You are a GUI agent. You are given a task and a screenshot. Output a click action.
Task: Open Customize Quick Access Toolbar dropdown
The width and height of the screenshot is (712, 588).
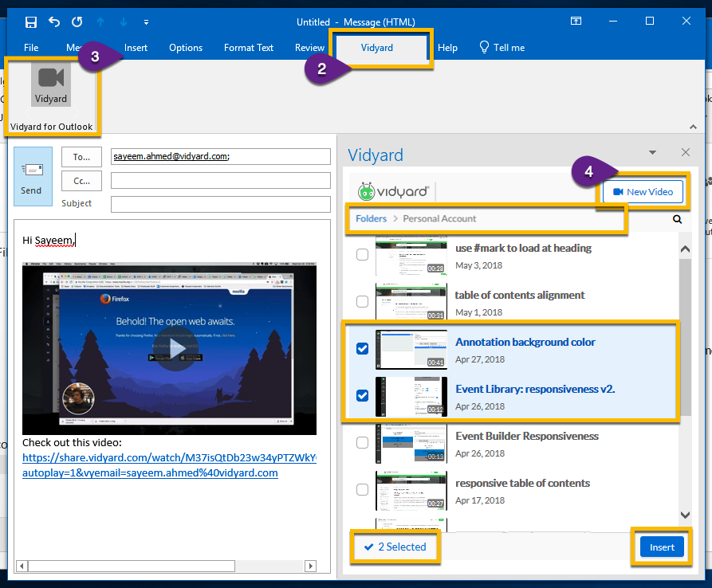pos(146,22)
